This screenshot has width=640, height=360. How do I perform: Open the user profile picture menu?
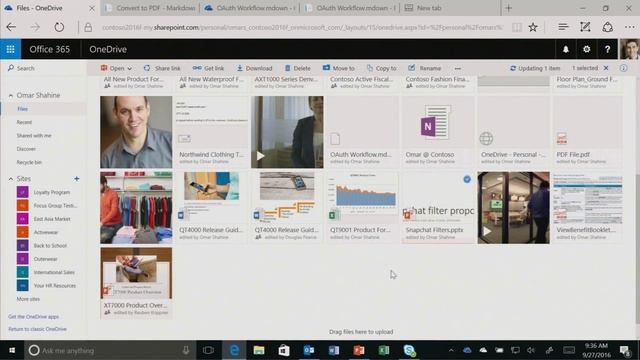pyautogui.click(x=629, y=49)
